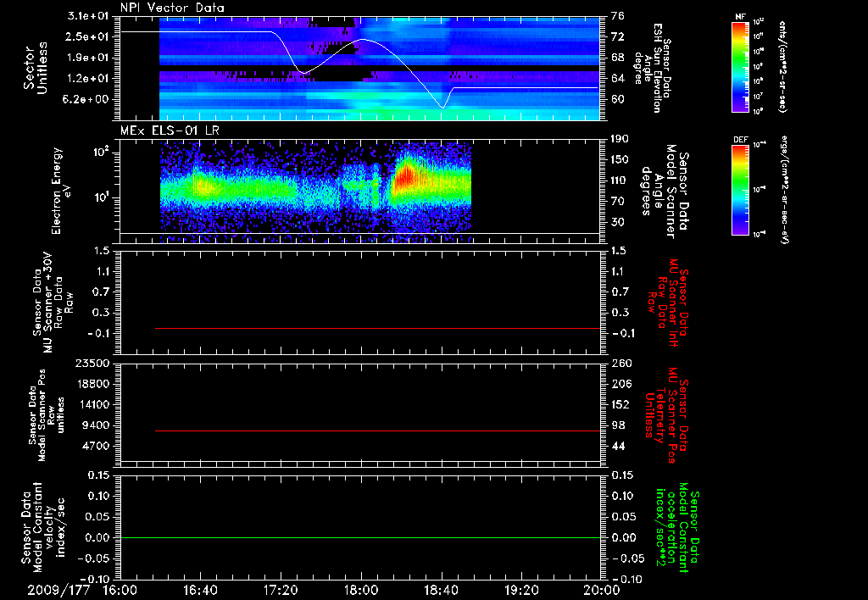Viewport: 868px width, 600px height.
Task: Click the "18800" scanner position tick value
Action: (92, 384)
